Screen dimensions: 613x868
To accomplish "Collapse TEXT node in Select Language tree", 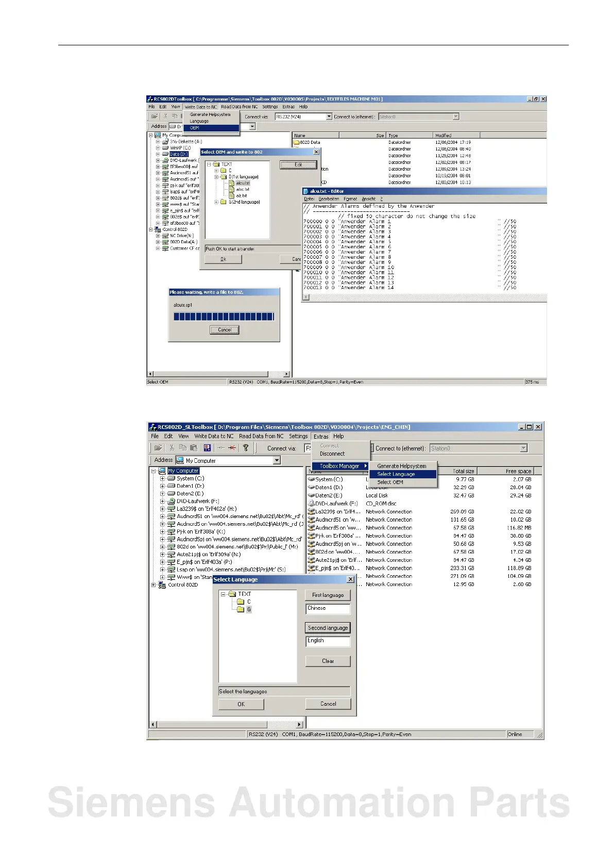I will (223, 594).
